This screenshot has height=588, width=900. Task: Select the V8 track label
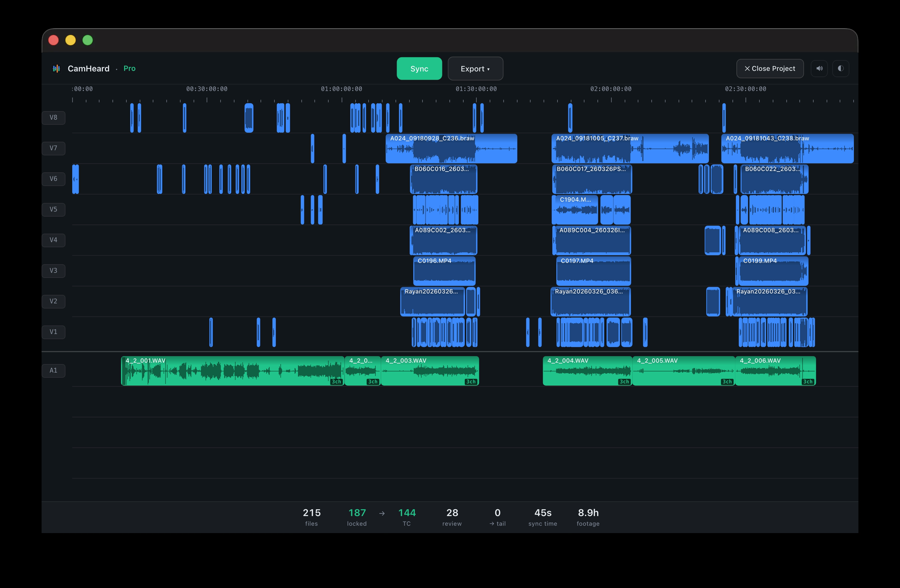53,118
